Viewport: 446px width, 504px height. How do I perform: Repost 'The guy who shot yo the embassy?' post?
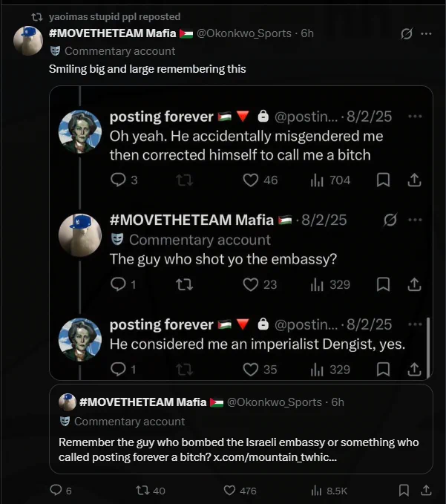point(185,284)
